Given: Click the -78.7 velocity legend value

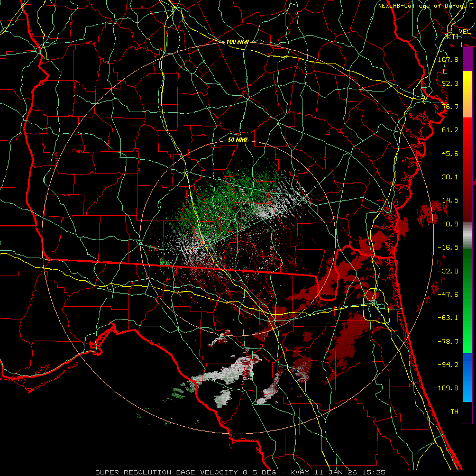Looking at the screenshot, I should coord(448,342).
